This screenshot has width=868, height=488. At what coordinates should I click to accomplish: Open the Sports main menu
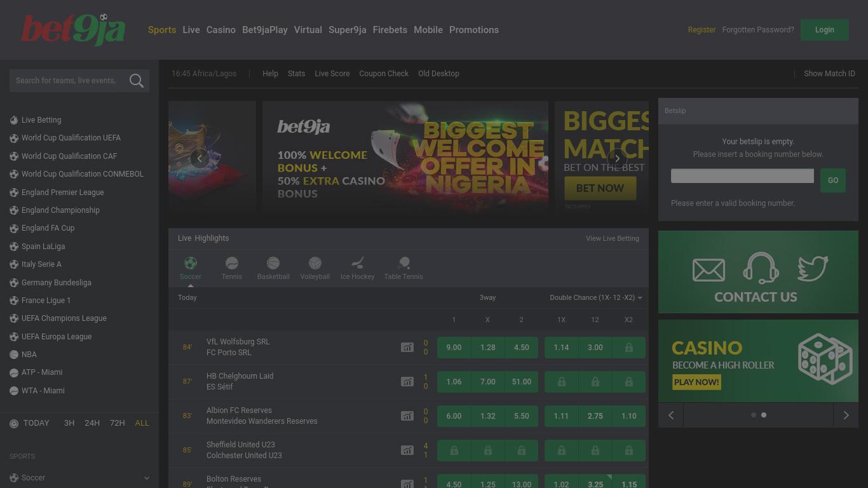(x=162, y=30)
